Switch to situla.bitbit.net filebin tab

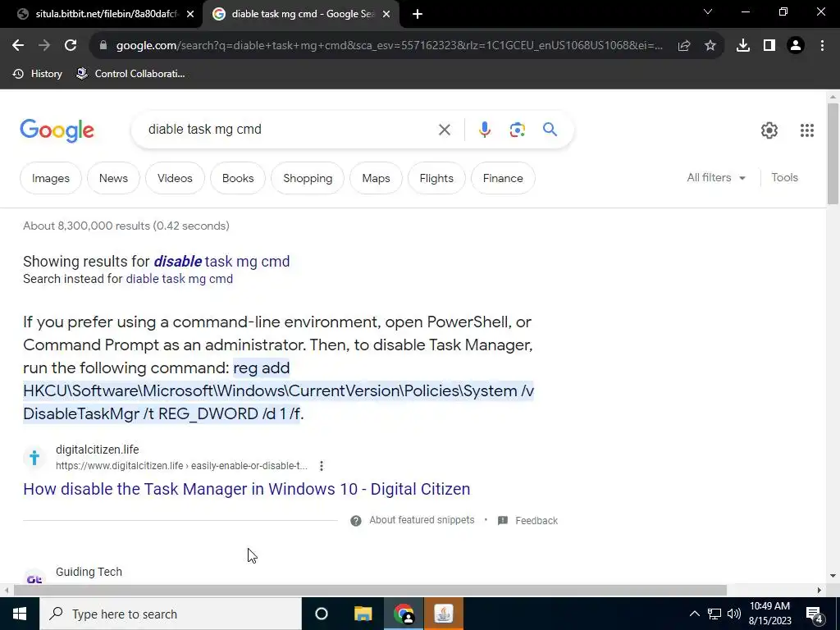[x=101, y=15]
